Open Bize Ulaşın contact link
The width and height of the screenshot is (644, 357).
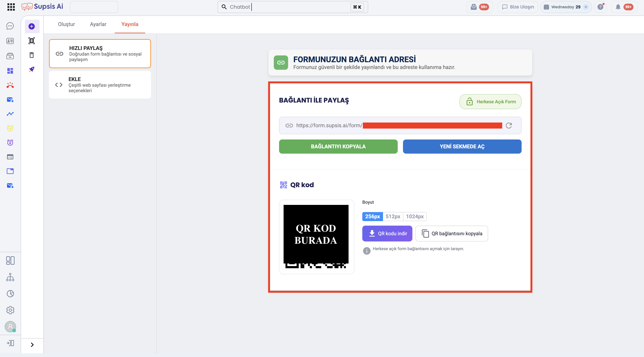tap(518, 7)
